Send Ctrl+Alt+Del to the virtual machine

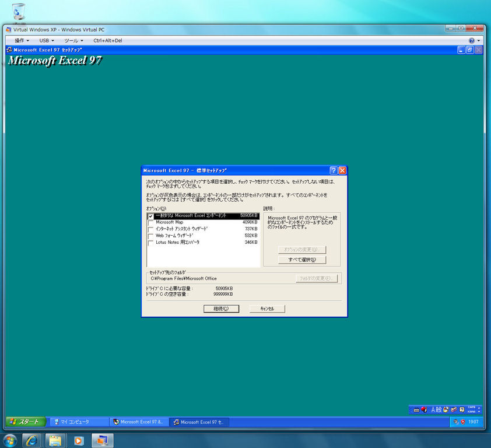tap(108, 40)
